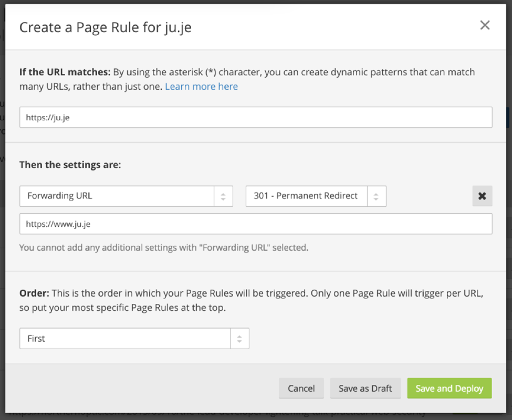Click the Then the settings are heading
Screen dimensions: 512x420
click(x=70, y=165)
